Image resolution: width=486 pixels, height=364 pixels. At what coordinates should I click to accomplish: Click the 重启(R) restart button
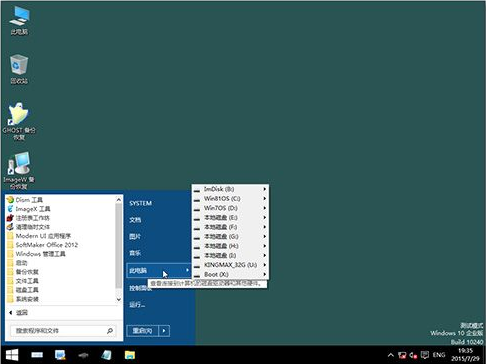pos(143,331)
